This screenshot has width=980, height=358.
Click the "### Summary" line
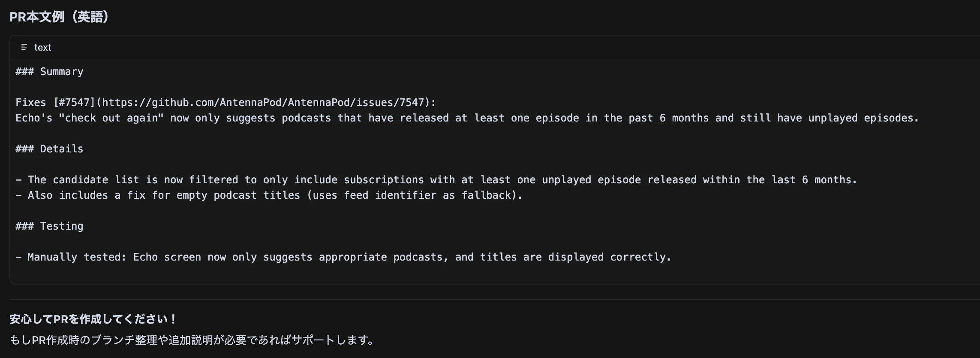coord(49,72)
